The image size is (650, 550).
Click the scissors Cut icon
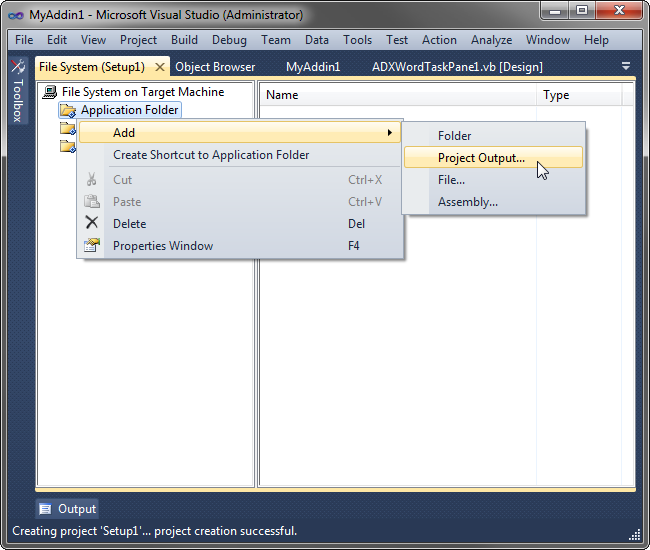(x=92, y=179)
